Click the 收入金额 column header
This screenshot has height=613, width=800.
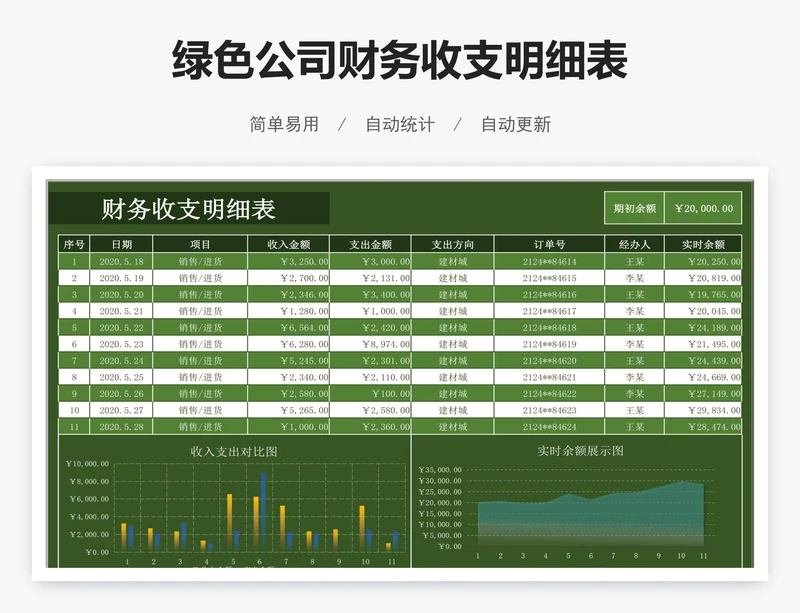[289, 244]
